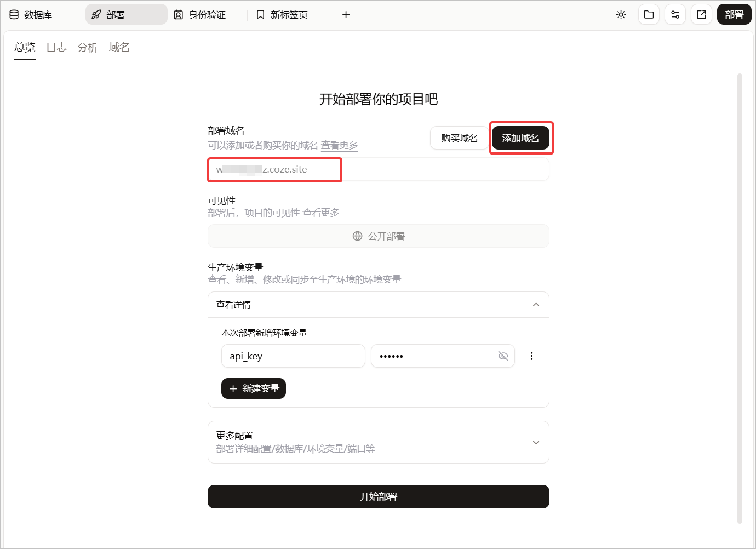Switch to the 域名 sub-tab
The height and width of the screenshot is (549, 756).
point(119,48)
